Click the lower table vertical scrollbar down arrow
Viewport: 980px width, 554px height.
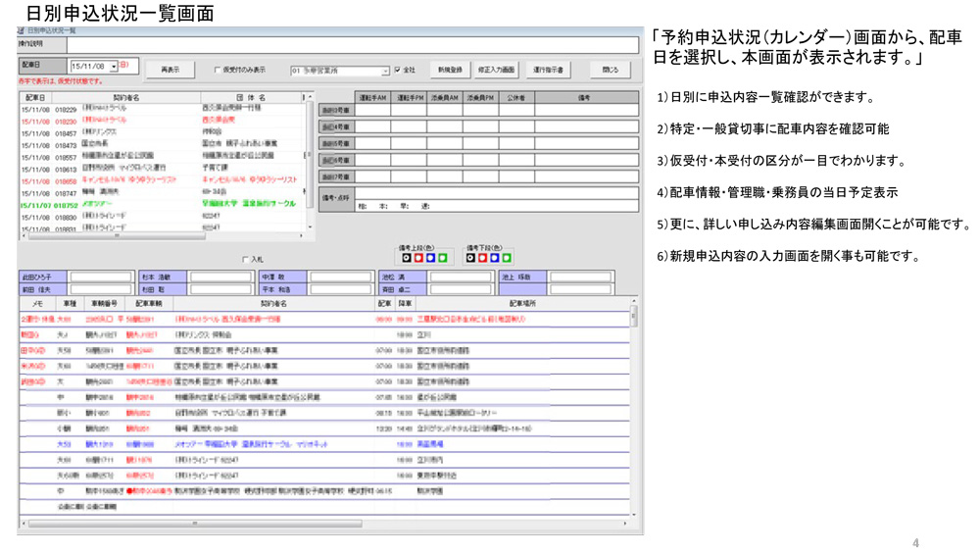point(634,514)
